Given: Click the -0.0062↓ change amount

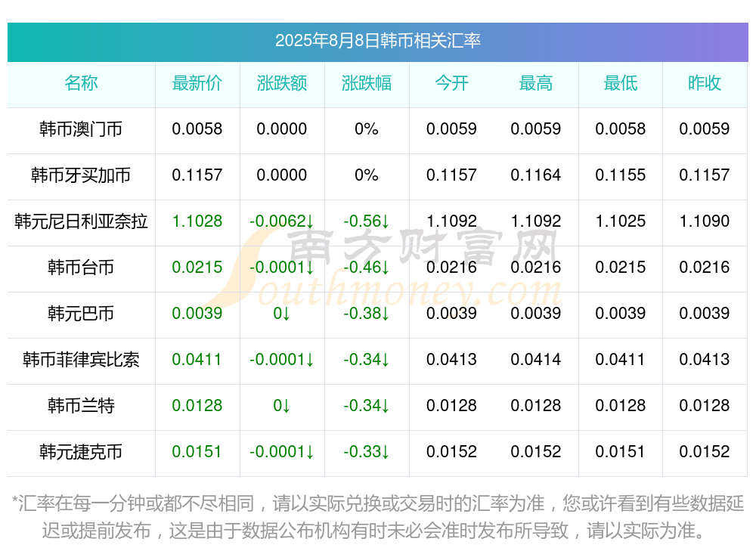Looking at the screenshot, I should coord(281,221).
